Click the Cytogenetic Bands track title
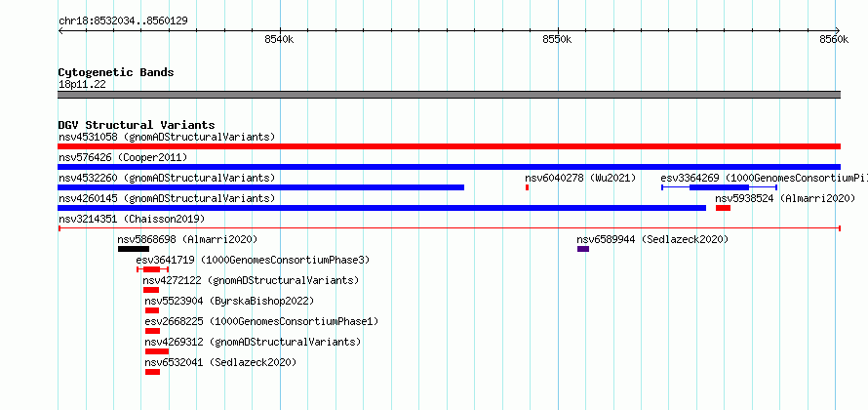868x410 pixels. click(116, 72)
